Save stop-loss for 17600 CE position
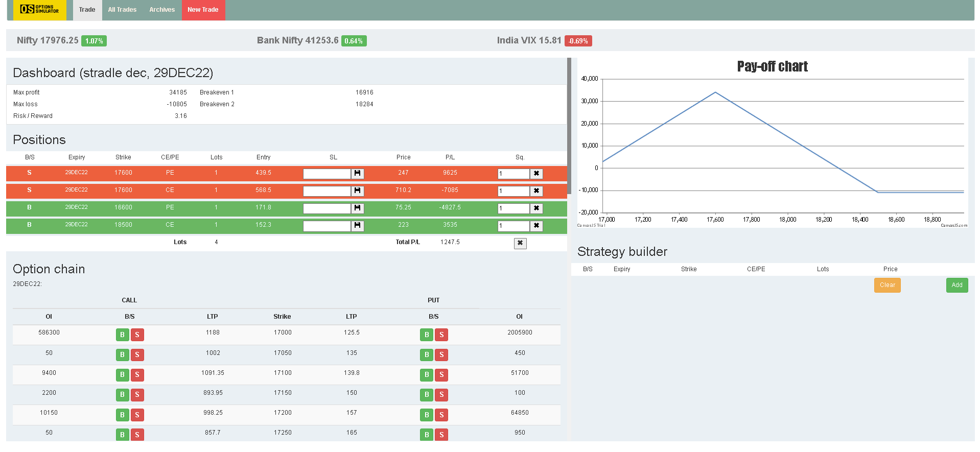 [x=358, y=191]
